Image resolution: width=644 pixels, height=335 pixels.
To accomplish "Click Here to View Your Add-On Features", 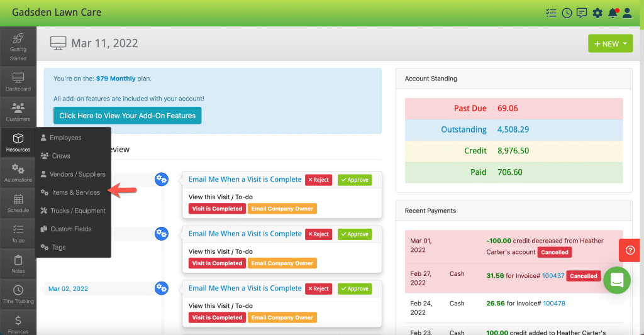I will pos(127,116).
